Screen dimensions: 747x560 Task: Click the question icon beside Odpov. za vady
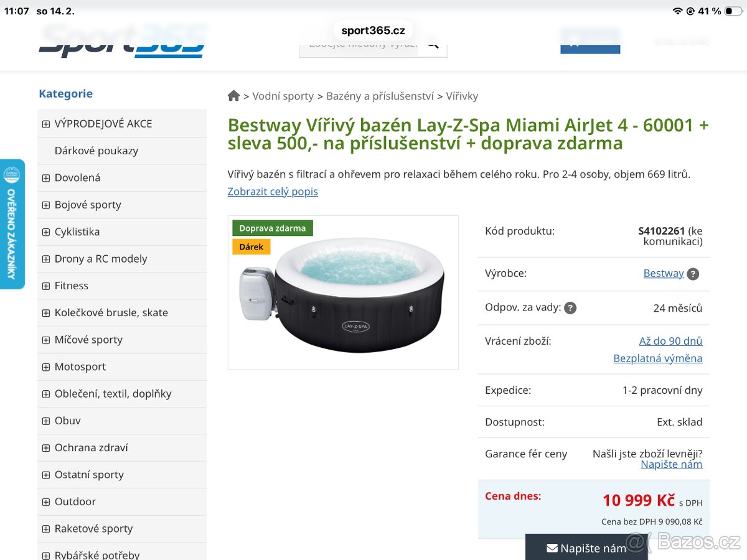tap(570, 307)
